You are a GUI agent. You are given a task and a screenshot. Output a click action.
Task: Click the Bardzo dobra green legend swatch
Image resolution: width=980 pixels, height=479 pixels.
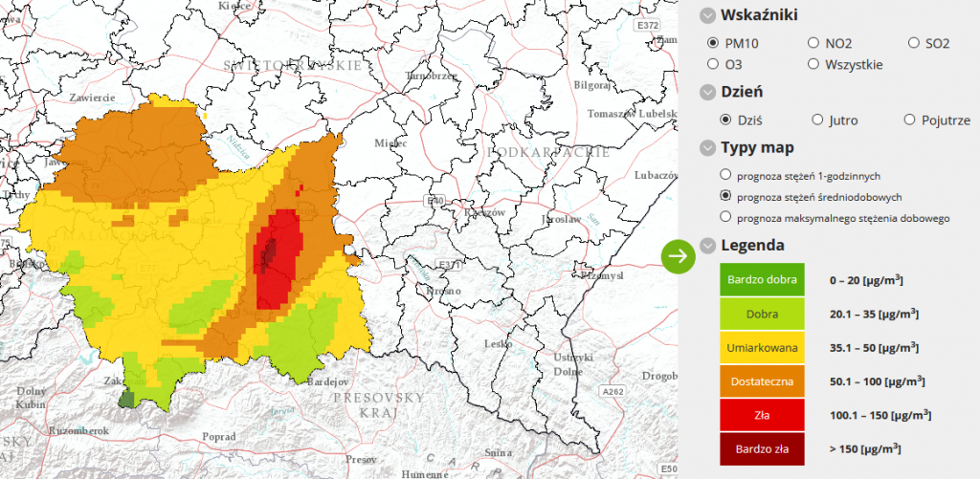click(762, 280)
